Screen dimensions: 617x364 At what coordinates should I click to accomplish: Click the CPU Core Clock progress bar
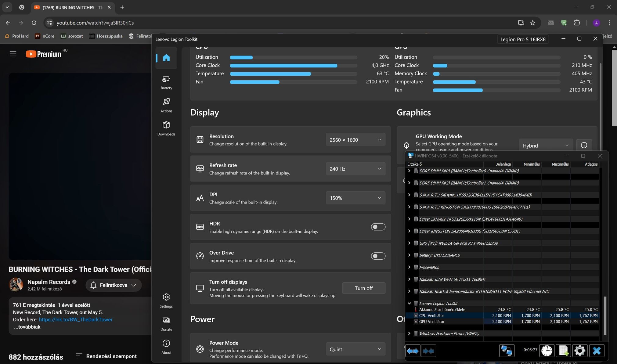click(x=294, y=66)
